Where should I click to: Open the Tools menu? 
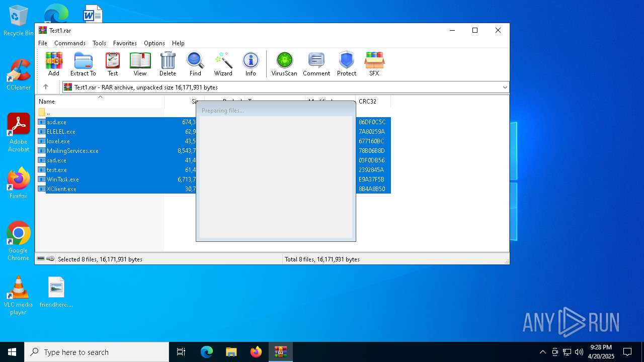point(99,43)
